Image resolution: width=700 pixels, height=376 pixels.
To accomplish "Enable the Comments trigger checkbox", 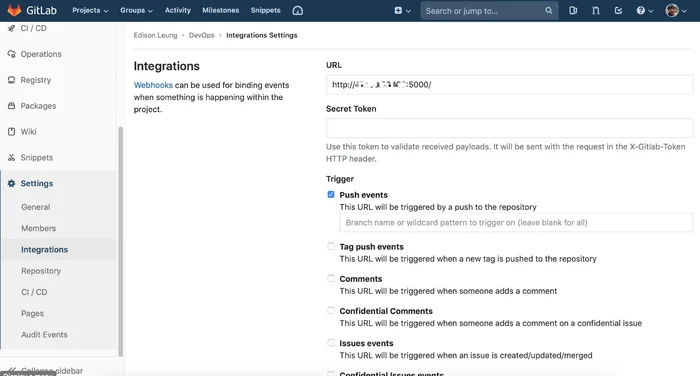I will point(331,278).
